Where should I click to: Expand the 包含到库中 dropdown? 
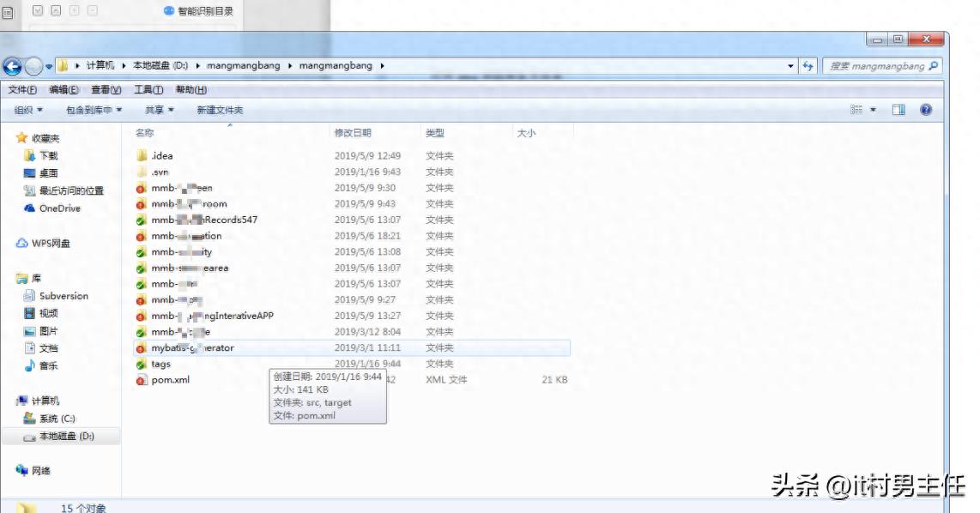(x=94, y=110)
